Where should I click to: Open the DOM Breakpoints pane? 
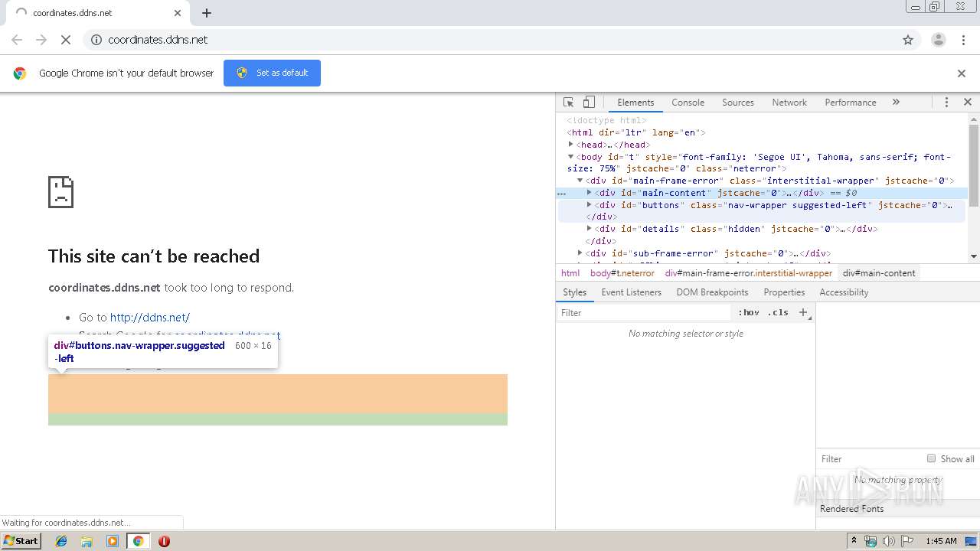tap(712, 292)
